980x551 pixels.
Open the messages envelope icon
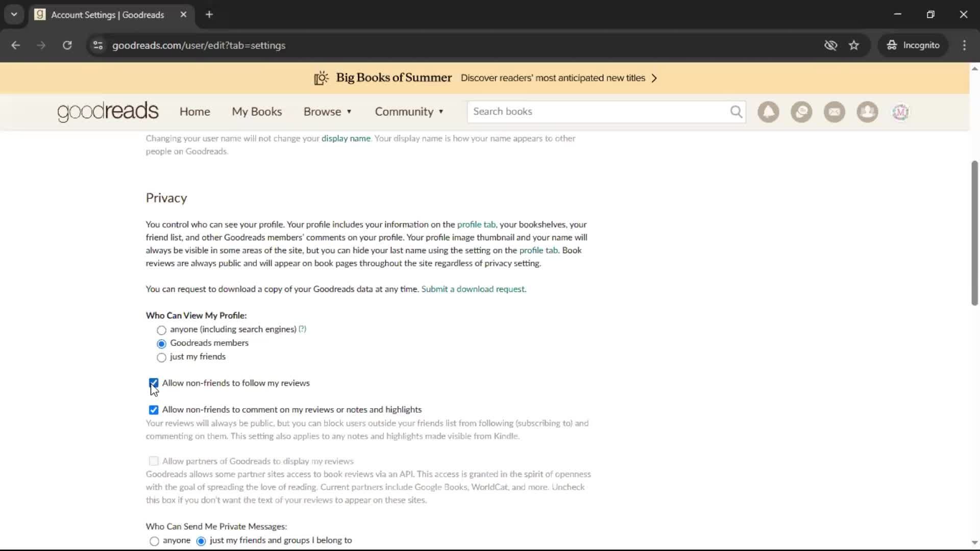click(835, 112)
